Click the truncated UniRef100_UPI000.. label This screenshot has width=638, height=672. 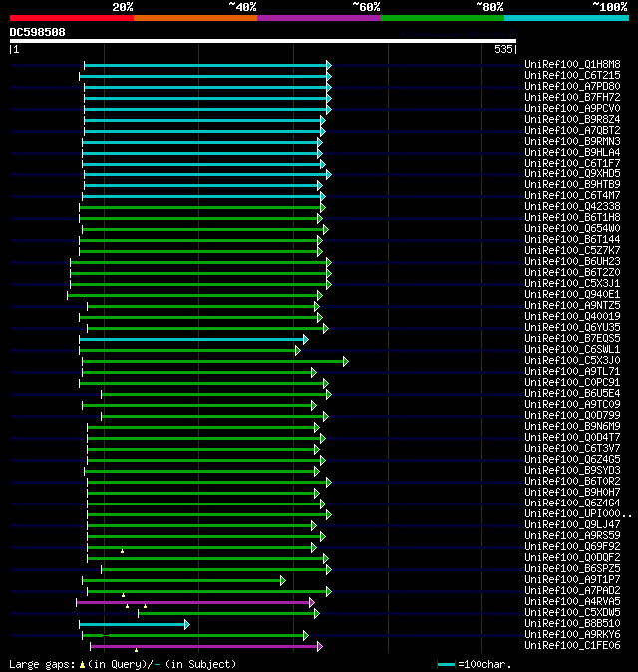578,514
